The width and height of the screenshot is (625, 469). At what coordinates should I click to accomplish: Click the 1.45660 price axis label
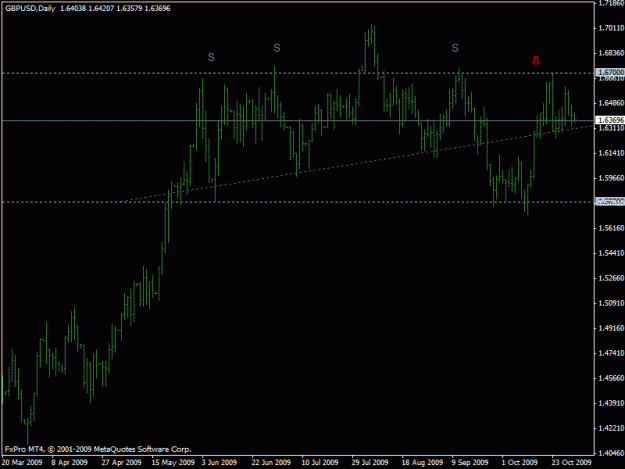(x=611, y=378)
